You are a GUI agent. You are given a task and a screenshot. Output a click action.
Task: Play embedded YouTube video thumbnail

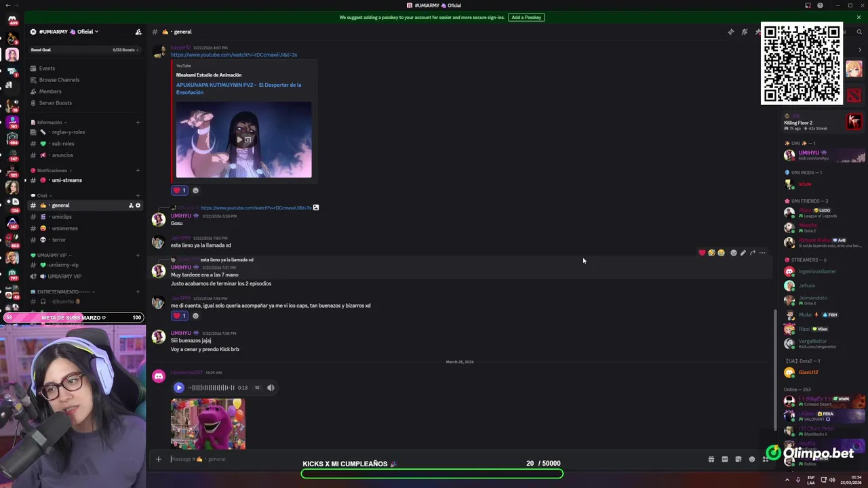coord(244,140)
